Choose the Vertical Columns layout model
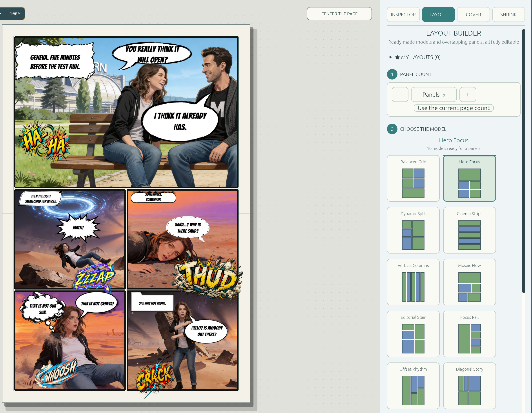Screen dimensions: 532x413 pyautogui.click(x=413, y=282)
